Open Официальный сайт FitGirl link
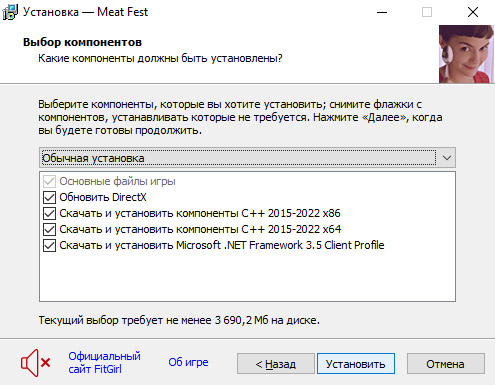Viewport: 495px width, 385px height. tap(104, 363)
